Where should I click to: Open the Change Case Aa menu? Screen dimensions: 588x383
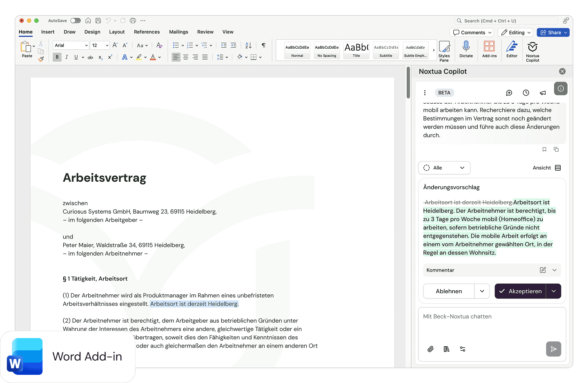pyautogui.click(x=142, y=45)
